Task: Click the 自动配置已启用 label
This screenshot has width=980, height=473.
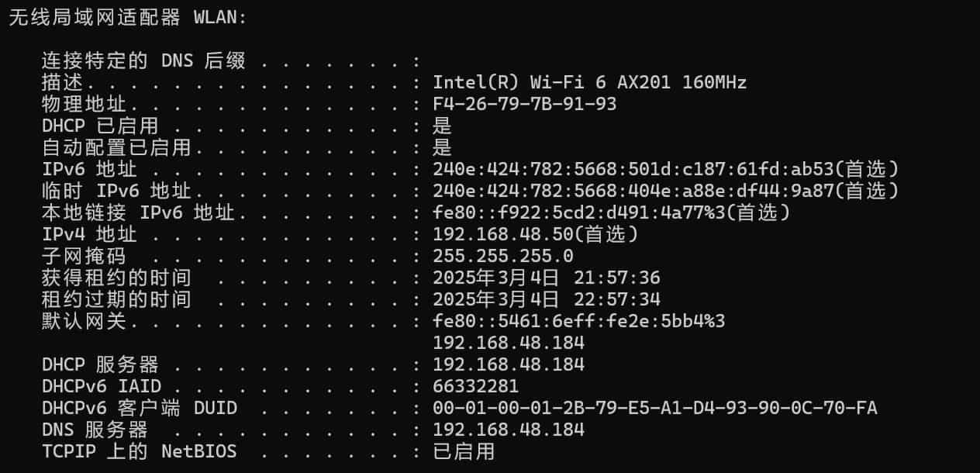Action: pyautogui.click(x=116, y=147)
